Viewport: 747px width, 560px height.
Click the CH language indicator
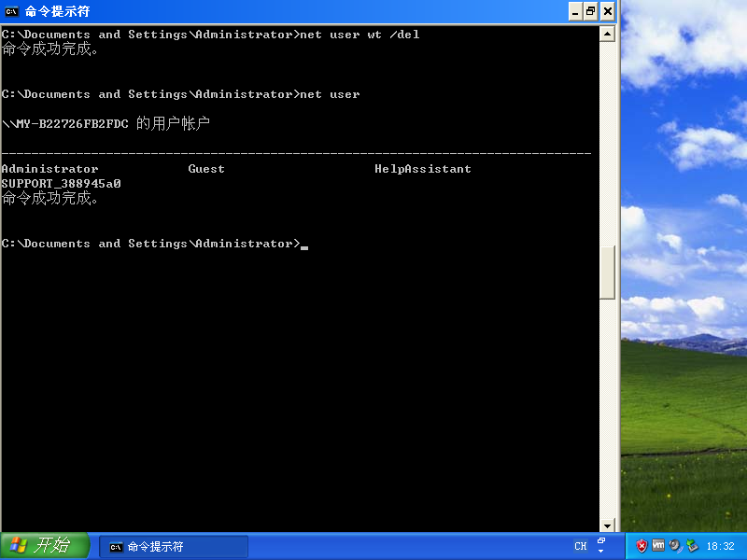tap(580, 546)
